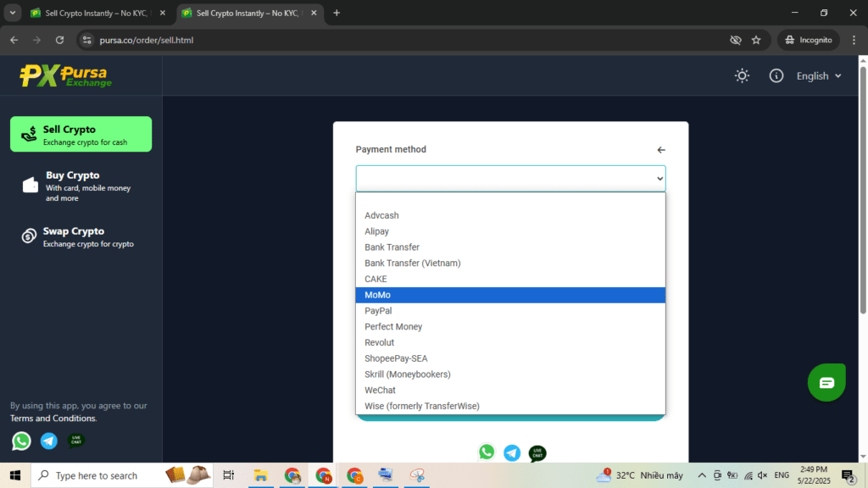Open the Chrome three-dot menu
Image resolution: width=868 pixels, height=488 pixels.
pos(854,40)
